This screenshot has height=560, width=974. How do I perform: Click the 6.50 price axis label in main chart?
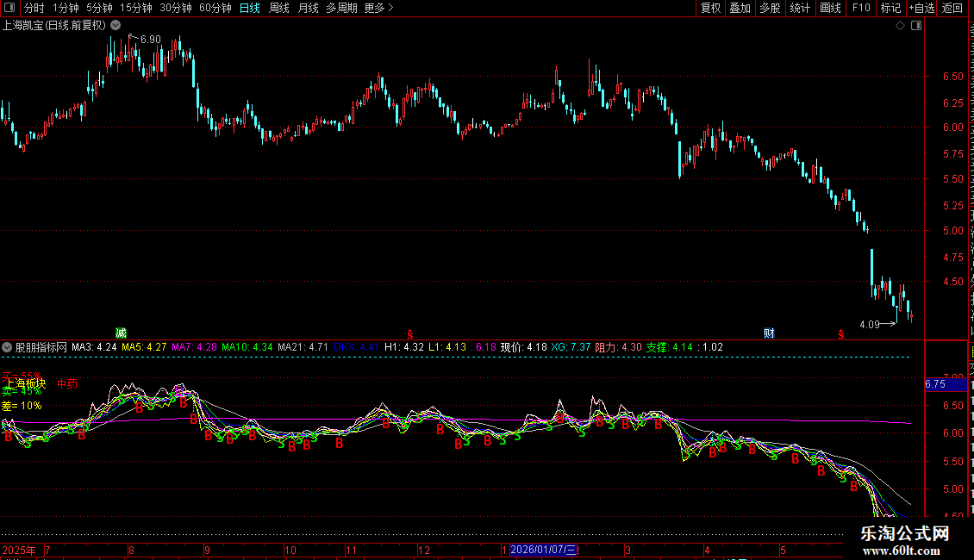pyautogui.click(x=952, y=77)
